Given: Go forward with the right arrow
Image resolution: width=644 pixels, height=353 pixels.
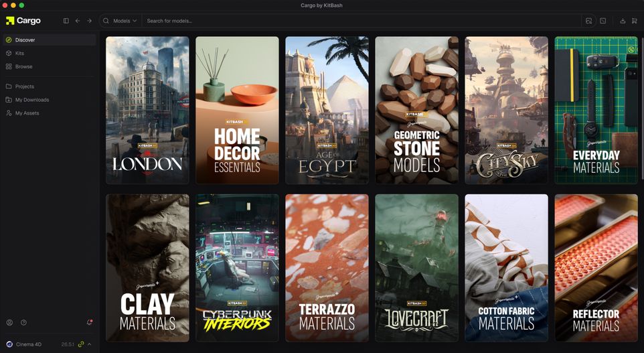Looking at the screenshot, I should [x=89, y=21].
